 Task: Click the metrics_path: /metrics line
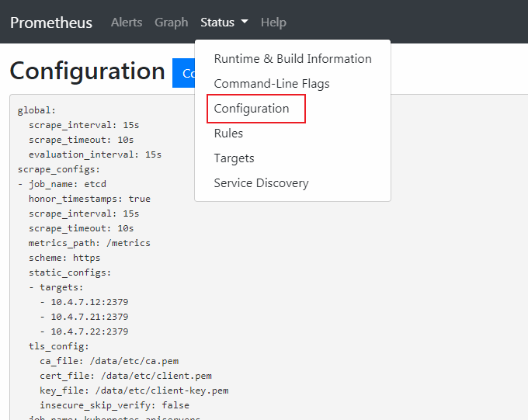click(x=89, y=243)
